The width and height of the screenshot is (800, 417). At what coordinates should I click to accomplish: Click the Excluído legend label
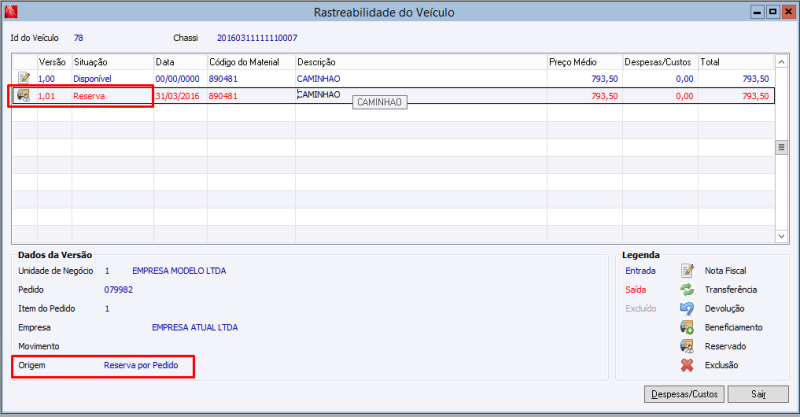641,308
